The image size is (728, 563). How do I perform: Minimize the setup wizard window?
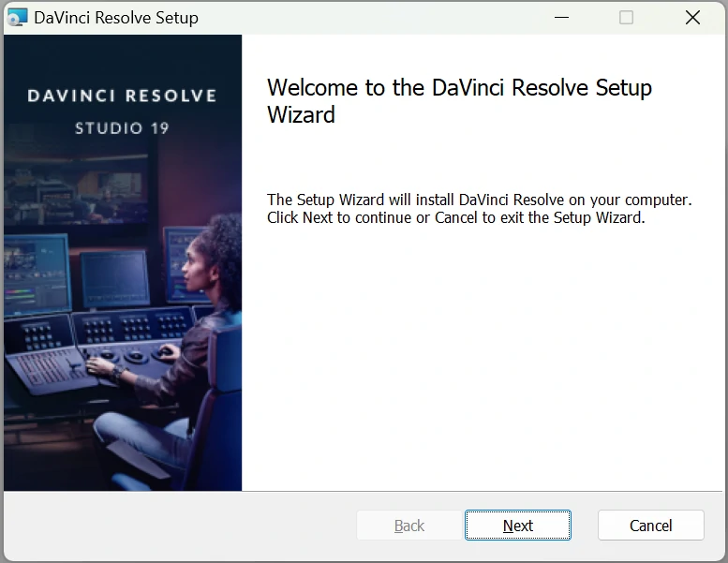pos(561,18)
